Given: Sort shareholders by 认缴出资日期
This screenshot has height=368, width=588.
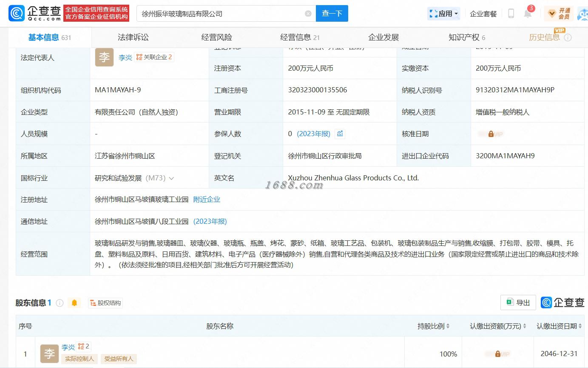Looking at the screenshot, I should point(580,326).
